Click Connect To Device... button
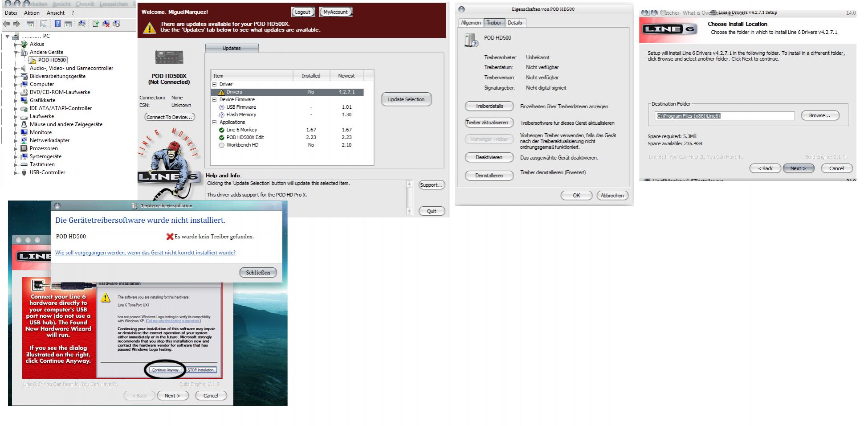This screenshot has width=868, height=426. (170, 117)
